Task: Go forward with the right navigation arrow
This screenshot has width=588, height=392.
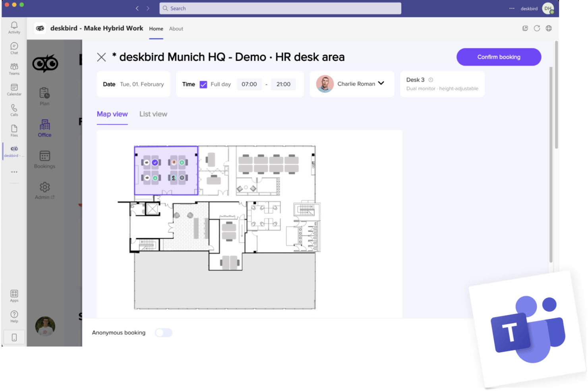Action: click(x=148, y=8)
